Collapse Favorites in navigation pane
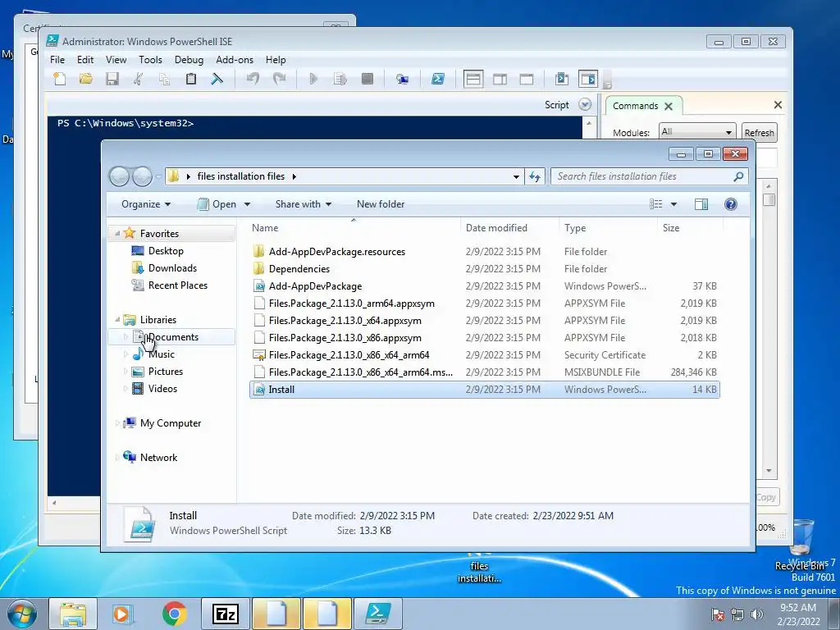 [116, 233]
